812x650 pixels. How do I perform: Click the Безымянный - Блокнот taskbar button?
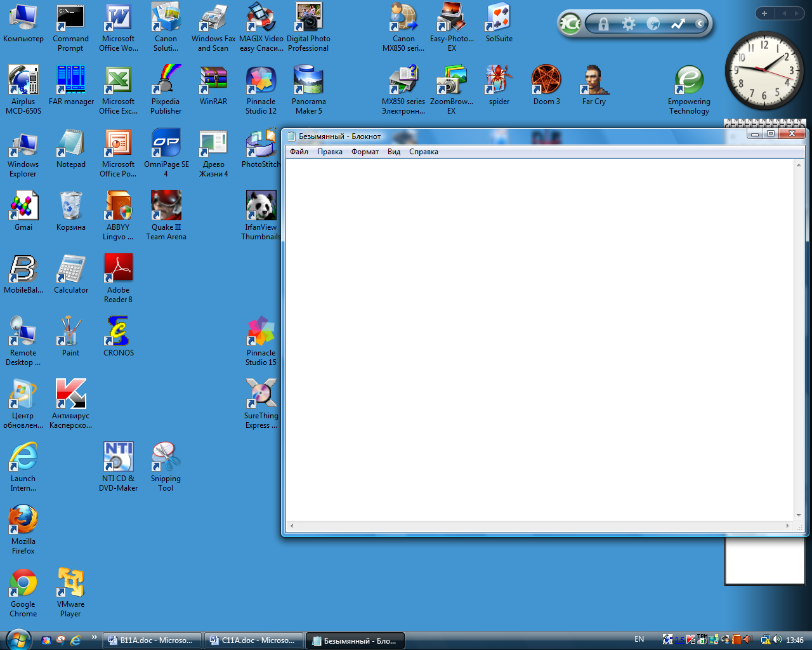pos(355,640)
